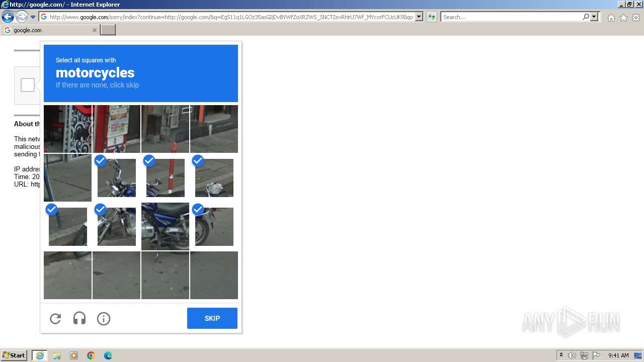644x362 pixels.
Task: Deselect checked tile with red bollard
Action: [x=165, y=177]
